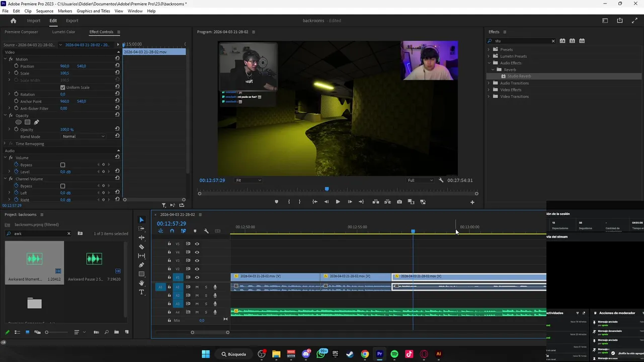Mark Out point in Program monitor
This screenshot has width=644, height=362.
[299, 202]
